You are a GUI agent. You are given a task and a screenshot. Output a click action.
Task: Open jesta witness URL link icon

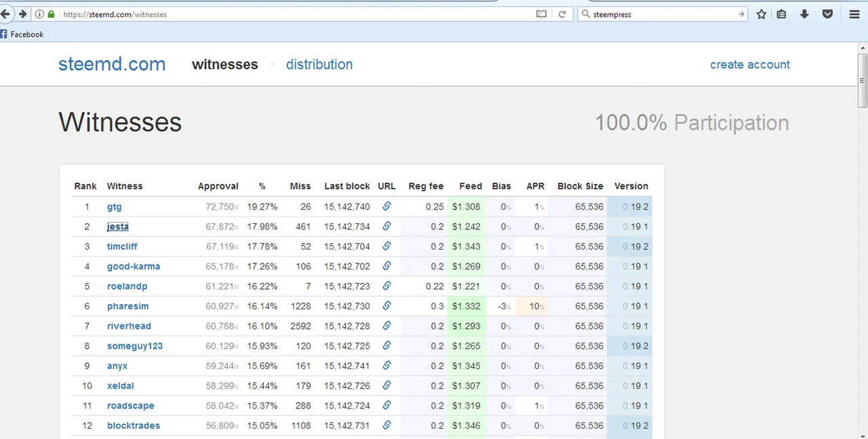click(387, 226)
